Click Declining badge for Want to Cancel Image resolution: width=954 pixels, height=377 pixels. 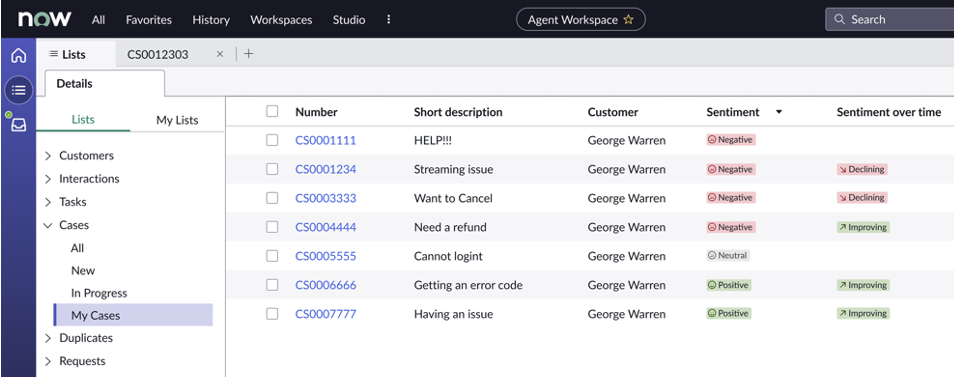pos(862,198)
